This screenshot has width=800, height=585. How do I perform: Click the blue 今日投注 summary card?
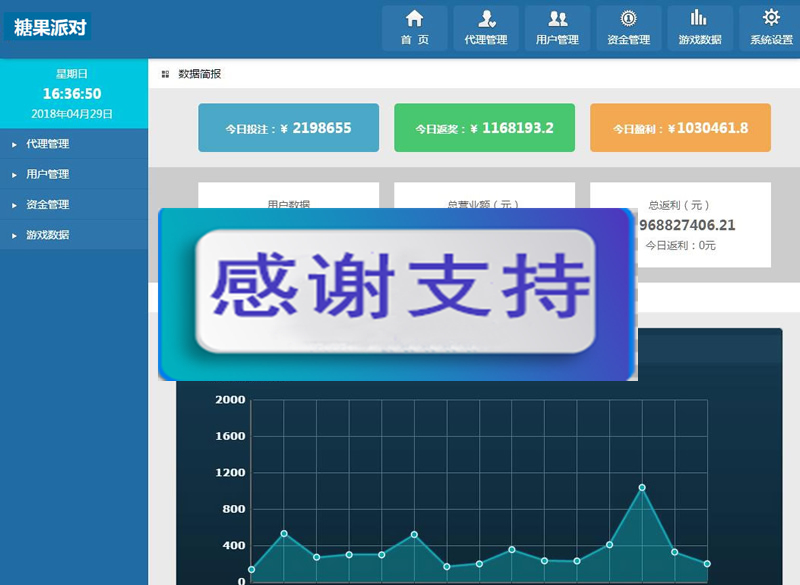click(287, 127)
